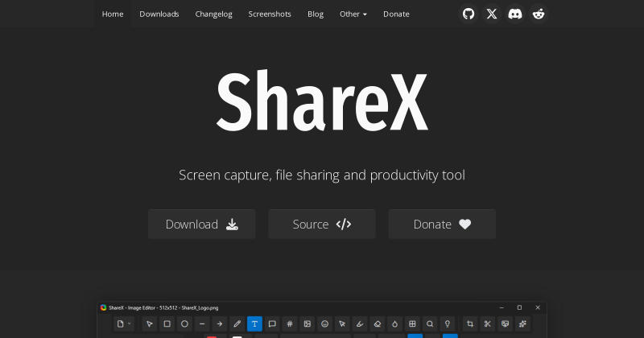Viewport: 644px width, 338px height.
Task: Open the Downloads page in navbar
Action: (159, 14)
